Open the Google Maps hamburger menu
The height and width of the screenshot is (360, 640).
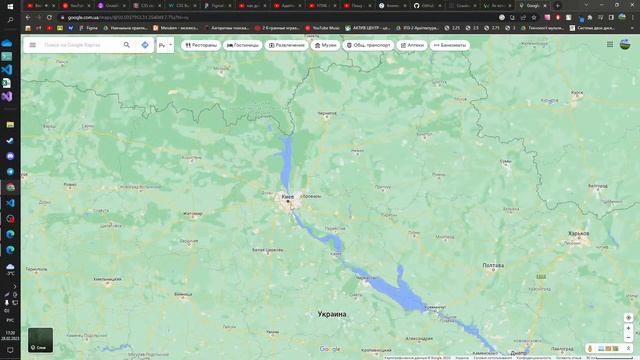tap(33, 45)
